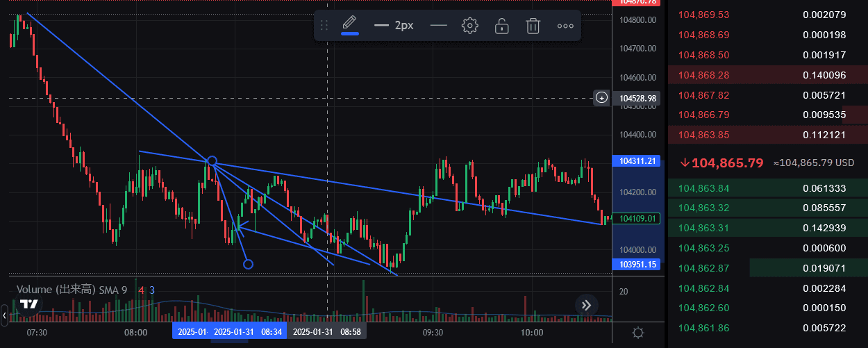This screenshot has height=348, width=868.
Task: Expand the left side panel arrow
Action: tap(4, 315)
